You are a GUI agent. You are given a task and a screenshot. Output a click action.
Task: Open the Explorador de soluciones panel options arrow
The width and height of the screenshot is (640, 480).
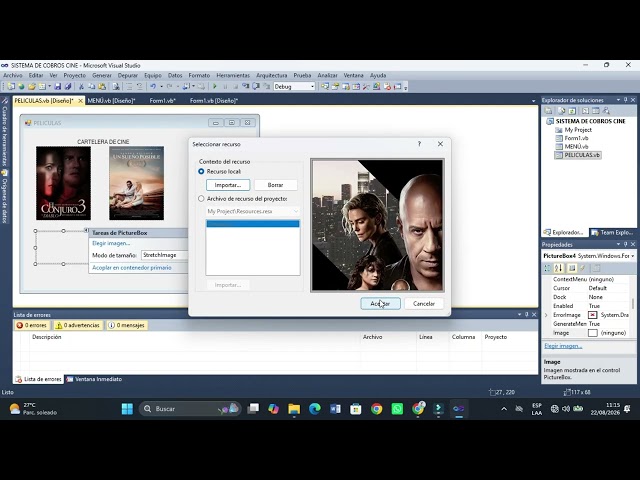[618, 100]
